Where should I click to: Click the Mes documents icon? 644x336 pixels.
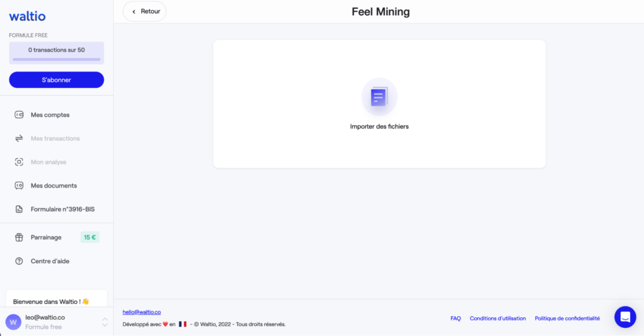pyautogui.click(x=19, y=185)
